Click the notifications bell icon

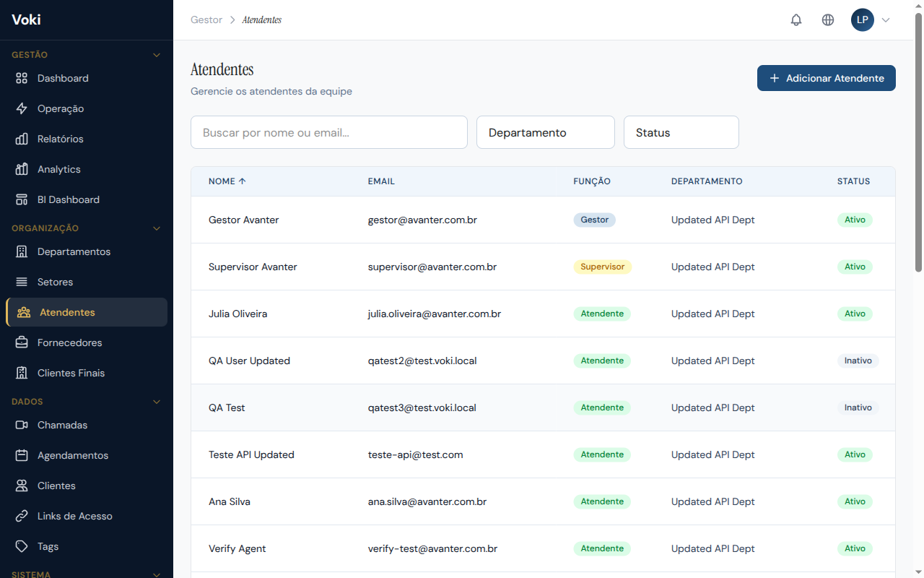coord(796,20)
